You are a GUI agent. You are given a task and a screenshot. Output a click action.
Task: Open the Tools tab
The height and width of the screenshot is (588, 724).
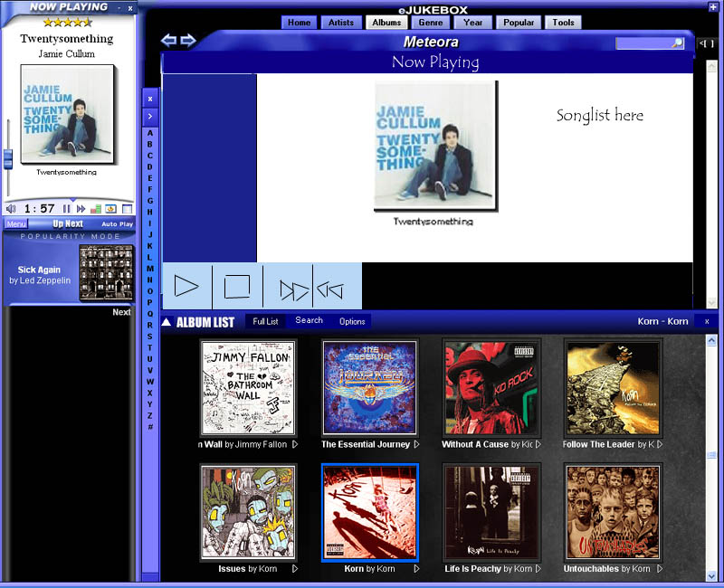tap(563, 22)
